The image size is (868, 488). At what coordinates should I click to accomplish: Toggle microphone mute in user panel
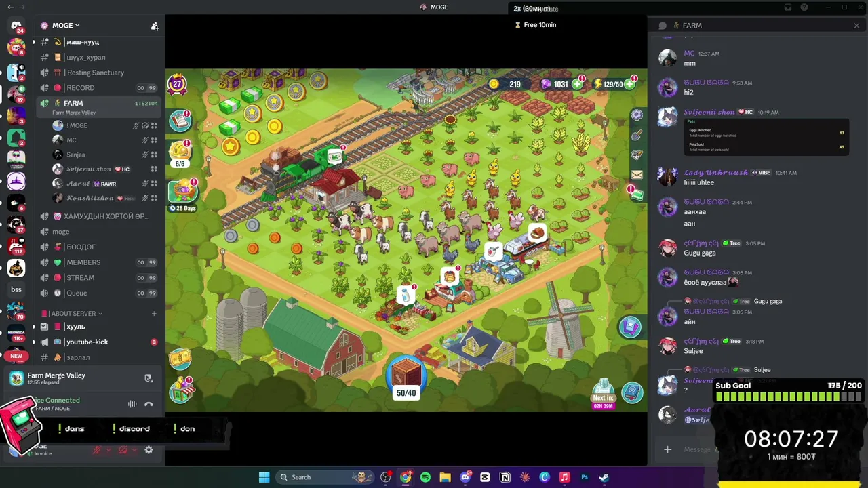[97, 449]
